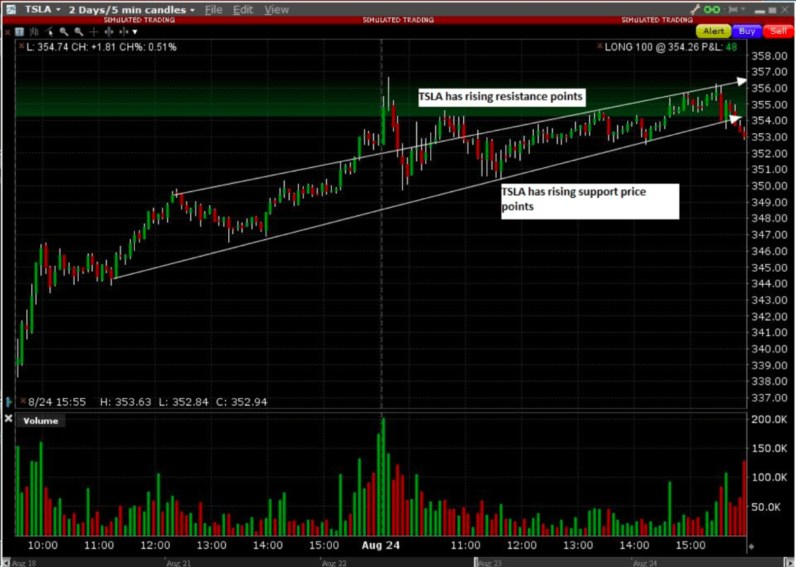Click the 'TSLA has rising support price points' annotation
The image size is (796, 567).
(x=589, y=201)
